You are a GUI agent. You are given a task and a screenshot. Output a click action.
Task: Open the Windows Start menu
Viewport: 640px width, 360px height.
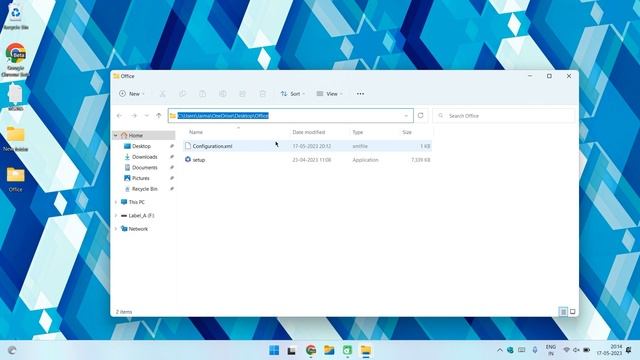274,350
